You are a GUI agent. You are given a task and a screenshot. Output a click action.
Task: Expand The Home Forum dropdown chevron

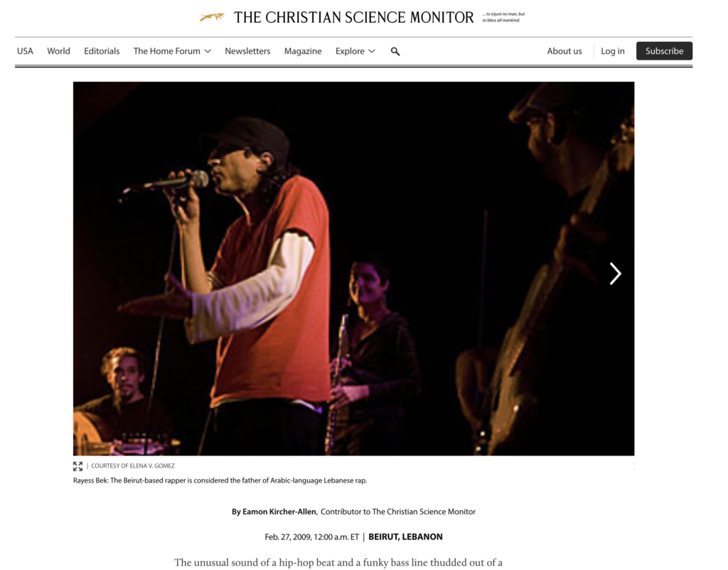click(208, 51)
